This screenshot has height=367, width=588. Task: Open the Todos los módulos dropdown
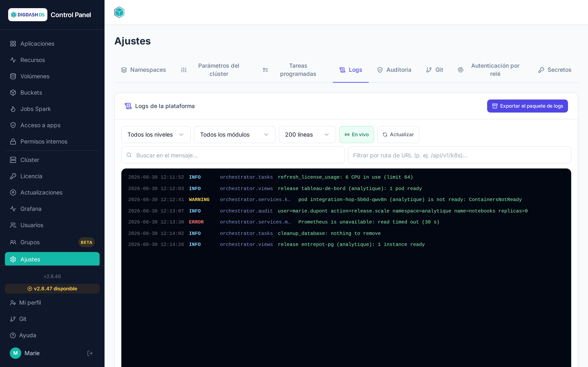pyautogui.click(x=234, y=135)
